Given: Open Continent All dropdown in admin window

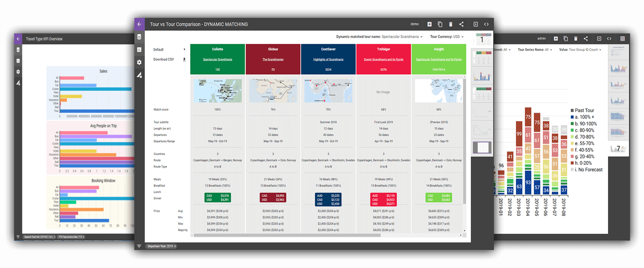Looking at the screenshot, I should point(502,50).
